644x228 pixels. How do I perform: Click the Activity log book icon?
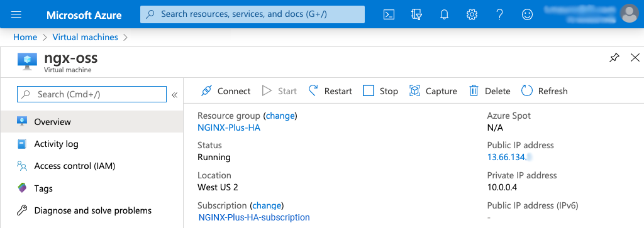tap(22, 144)
